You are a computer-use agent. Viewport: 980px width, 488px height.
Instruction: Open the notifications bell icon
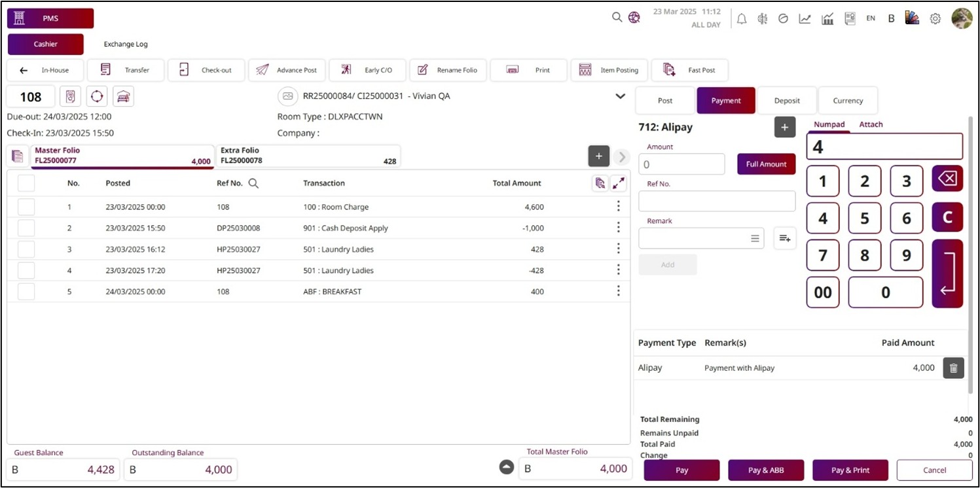(x=742, y=19)
